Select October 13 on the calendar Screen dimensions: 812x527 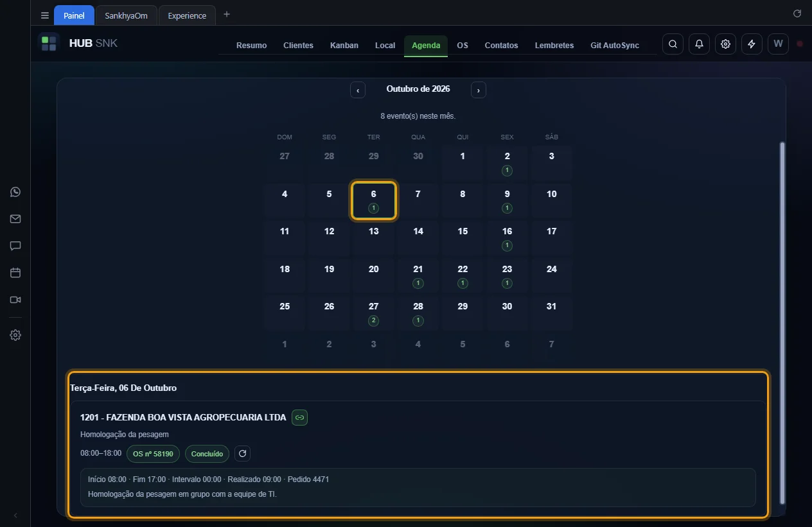[x=373, y=238]
